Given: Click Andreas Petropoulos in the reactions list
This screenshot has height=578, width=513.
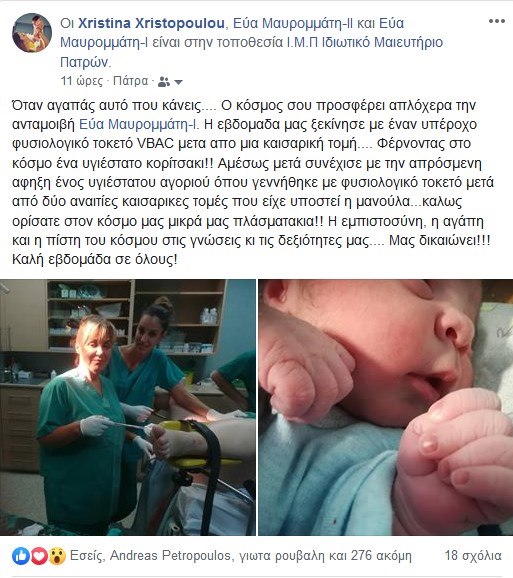Looking at the screenshot, I should coord(171,556).
